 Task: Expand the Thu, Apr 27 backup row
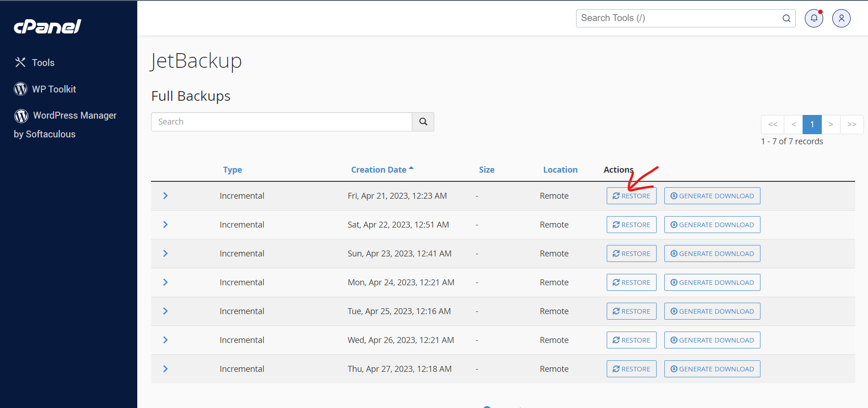click(x=166, y=369)
